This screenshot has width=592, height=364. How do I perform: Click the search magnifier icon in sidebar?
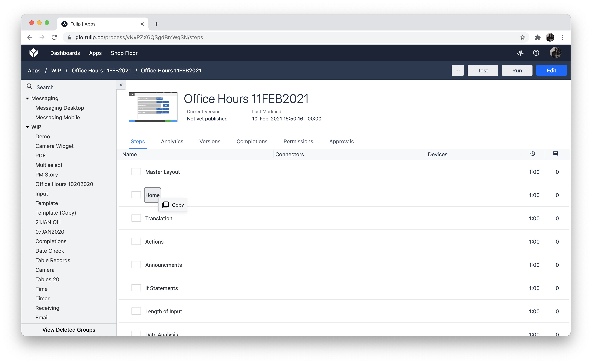pos(30,87)
